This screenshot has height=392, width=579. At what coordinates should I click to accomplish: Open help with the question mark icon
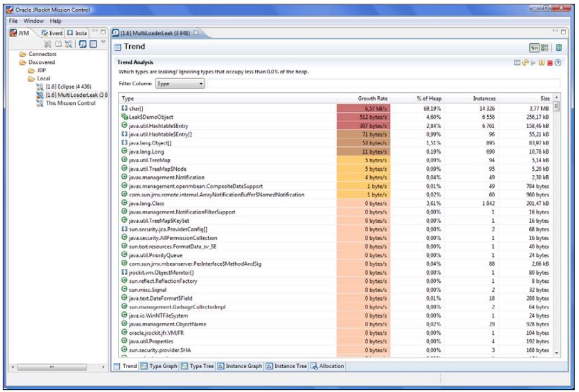click(558, 63)
